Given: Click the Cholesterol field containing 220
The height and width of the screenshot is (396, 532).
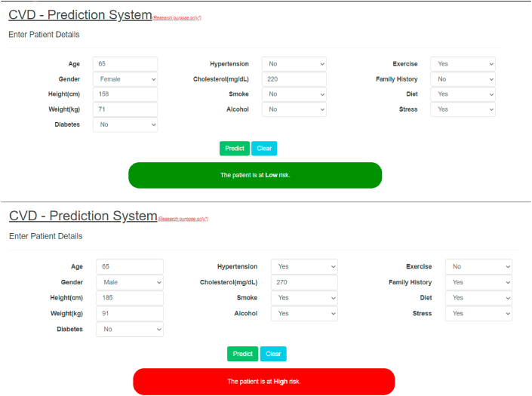Looking at the screenshot, I should pyautogui.click(x=294, y=79).
